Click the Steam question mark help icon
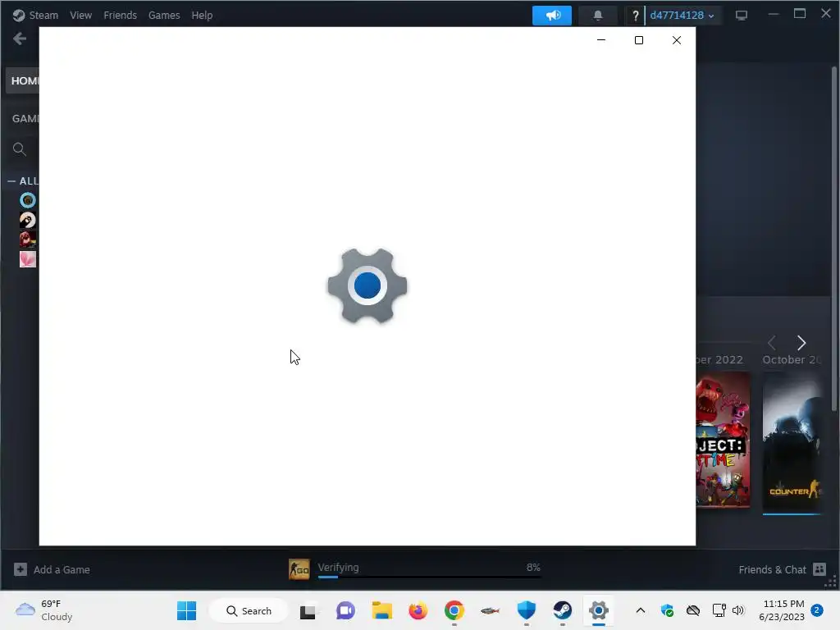The image size is (840, 630). [635, 16]
